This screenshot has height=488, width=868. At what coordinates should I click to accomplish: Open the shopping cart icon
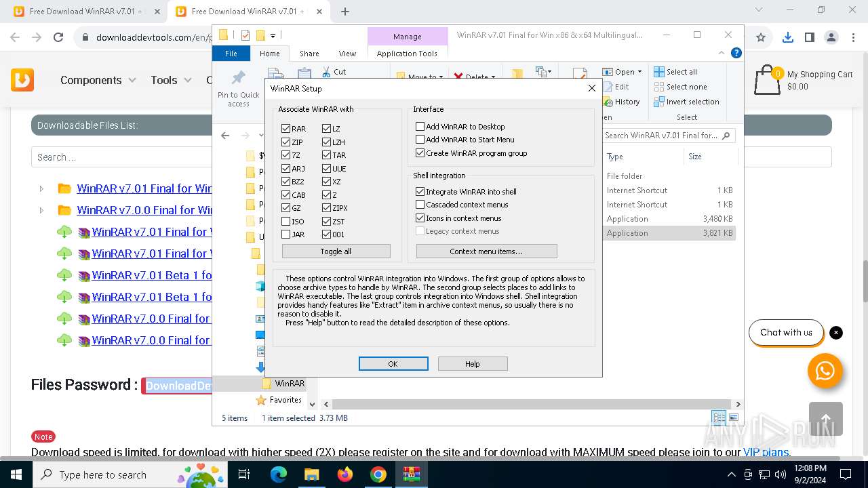pyautogui.click(x=768, y=79)
